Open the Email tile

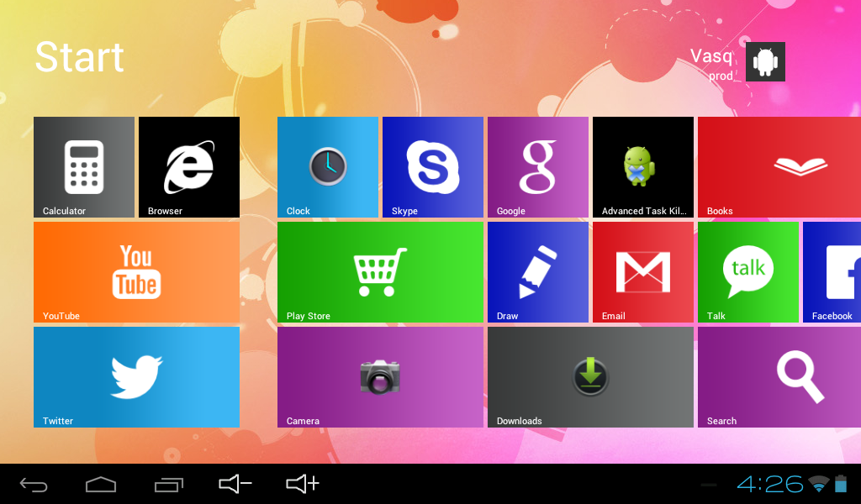(x=643, y=272)
